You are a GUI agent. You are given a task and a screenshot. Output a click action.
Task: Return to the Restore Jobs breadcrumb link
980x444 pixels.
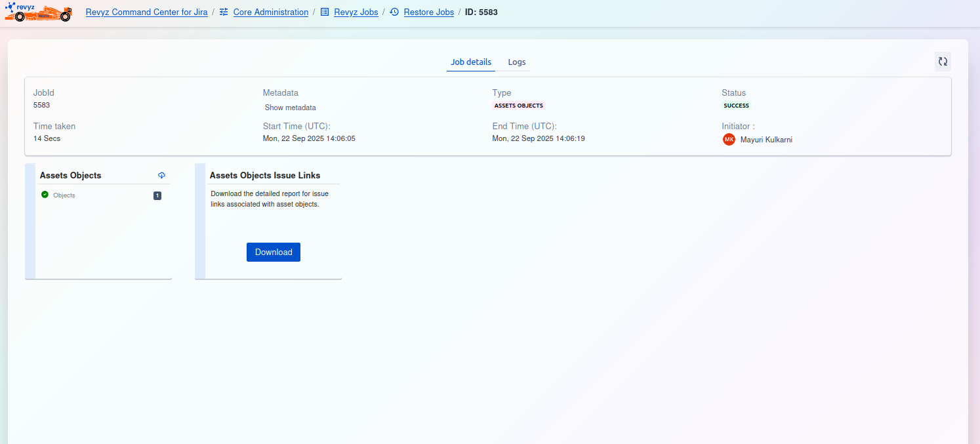tap(428, 12)
